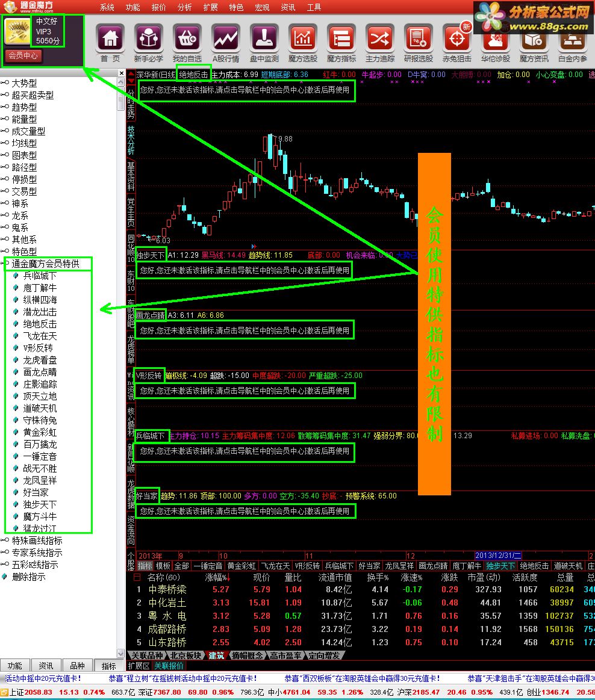Expand the 成交量型 category

click(28, 131)
